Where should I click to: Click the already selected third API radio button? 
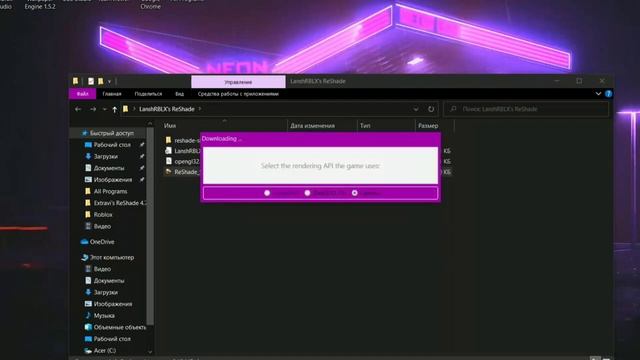[x=355, y=193]
